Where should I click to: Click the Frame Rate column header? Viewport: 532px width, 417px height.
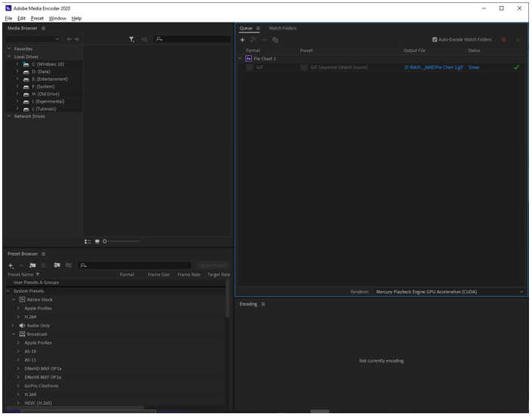189,274
